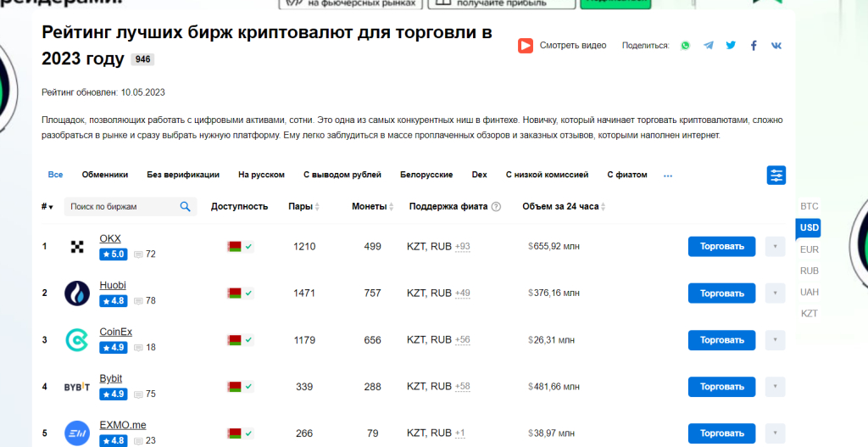
Task: Open the OKX exchange link
Action: click(110, 238)
